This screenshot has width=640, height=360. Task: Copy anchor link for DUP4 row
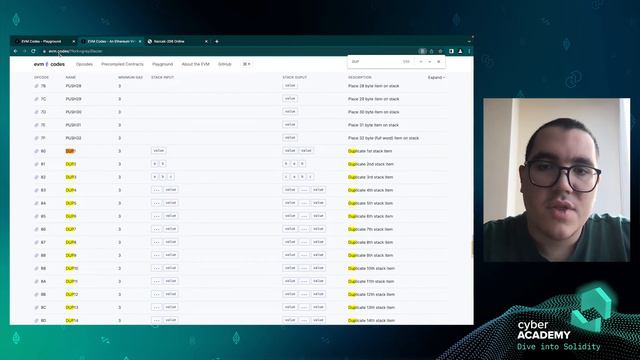click(36, 191)
